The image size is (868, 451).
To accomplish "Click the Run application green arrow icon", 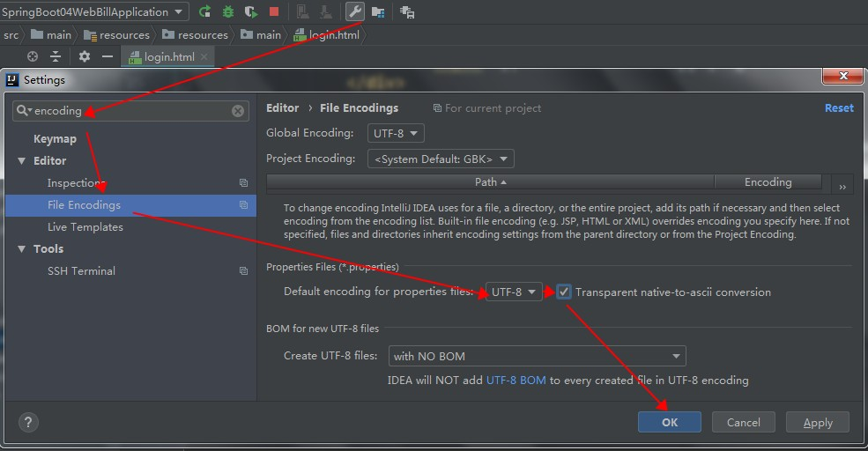I will tap(204, 11).
